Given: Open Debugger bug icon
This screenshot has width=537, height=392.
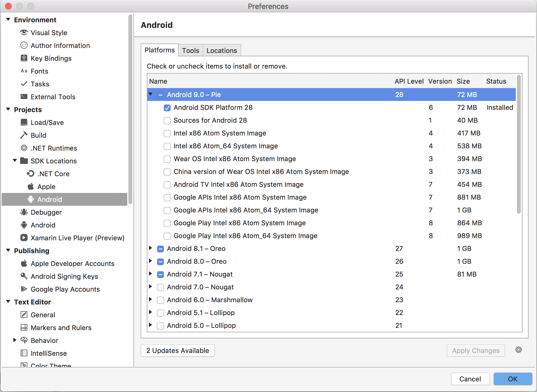Looking at the screenshot, I should coord(24,212).
